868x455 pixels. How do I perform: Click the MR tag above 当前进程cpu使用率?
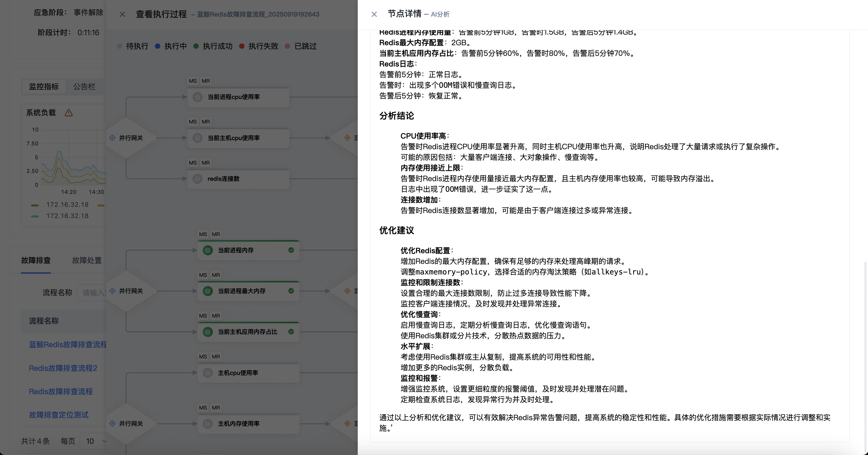pos(205,81)
